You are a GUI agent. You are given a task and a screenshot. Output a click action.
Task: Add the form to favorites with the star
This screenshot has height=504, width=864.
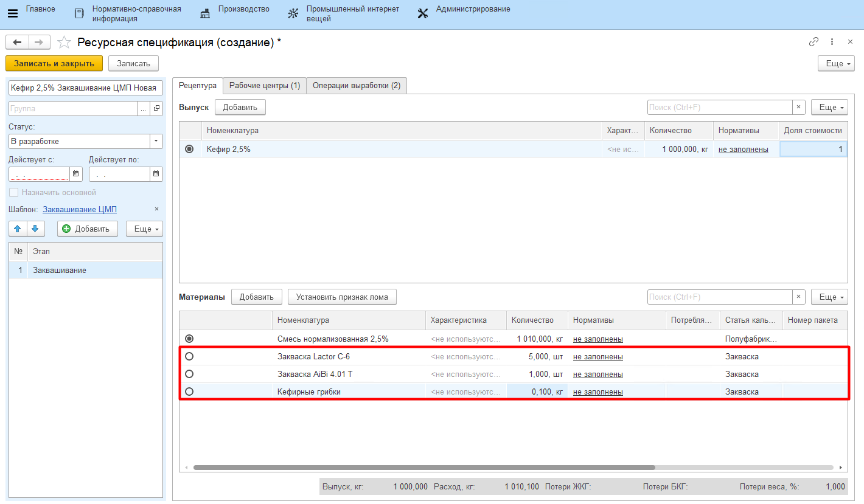pyautogui.click(x=64, y=43)
